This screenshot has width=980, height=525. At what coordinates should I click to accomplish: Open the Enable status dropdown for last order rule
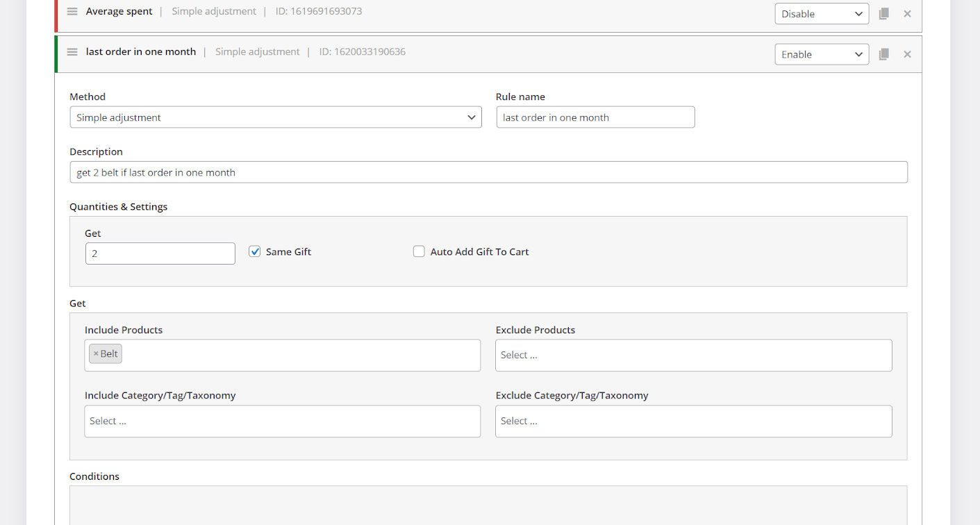[x=821, y=54]
